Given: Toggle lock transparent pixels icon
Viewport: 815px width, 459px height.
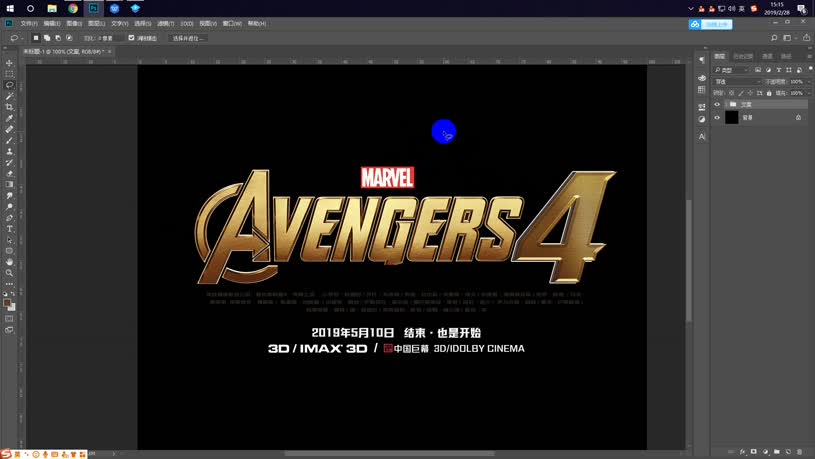Looking at the screenshot, I should pos(731,93).
